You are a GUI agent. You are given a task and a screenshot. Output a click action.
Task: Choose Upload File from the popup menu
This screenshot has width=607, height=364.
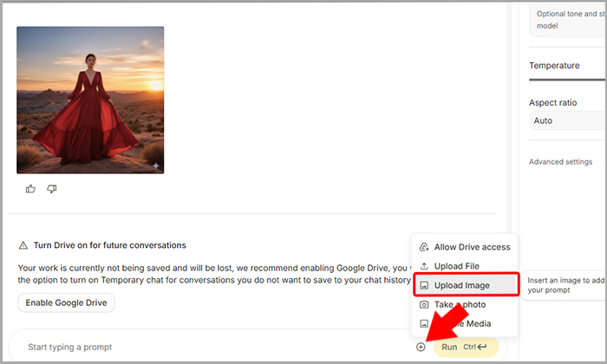(456, 266)
